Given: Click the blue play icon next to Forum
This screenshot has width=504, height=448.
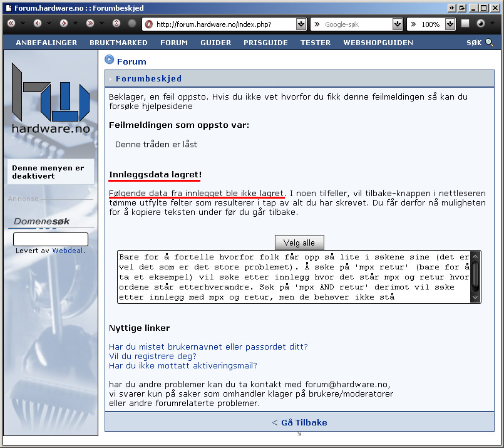Looking at the screenshot, I should pyautogui.click(x=110, y=60).
